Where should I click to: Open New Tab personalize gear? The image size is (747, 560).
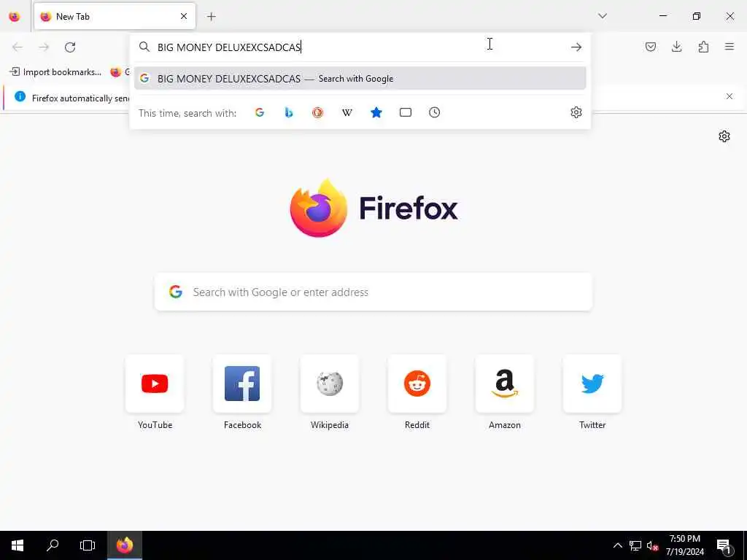click(x=724, y=136)
